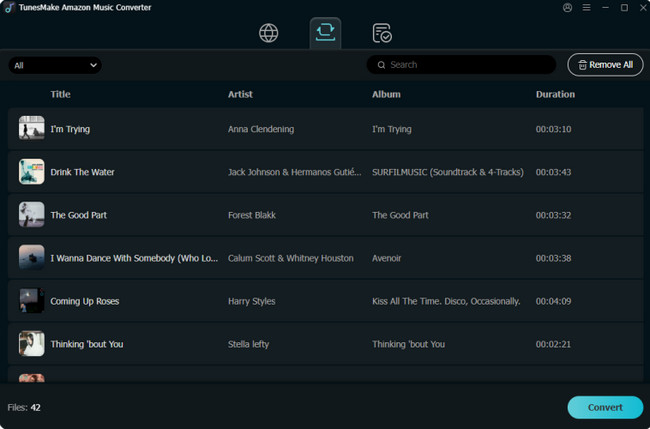This screenshot has width=650, height=429.
Task: Select The Good Part cover thumbnail
Action: coord(32,214)
